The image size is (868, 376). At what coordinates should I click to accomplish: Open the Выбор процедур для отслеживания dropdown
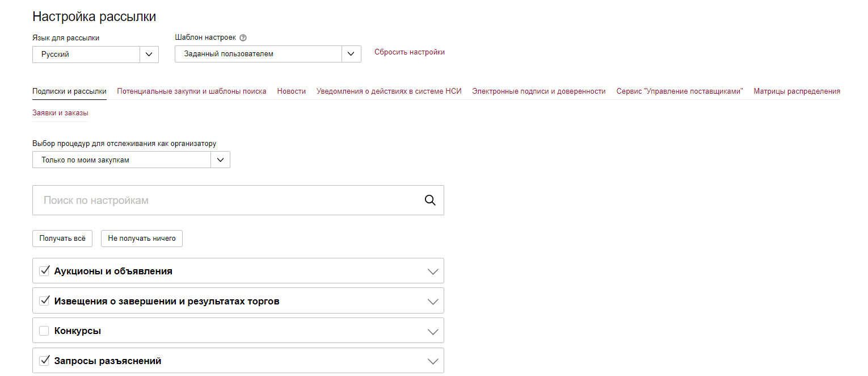coord(220,160)
